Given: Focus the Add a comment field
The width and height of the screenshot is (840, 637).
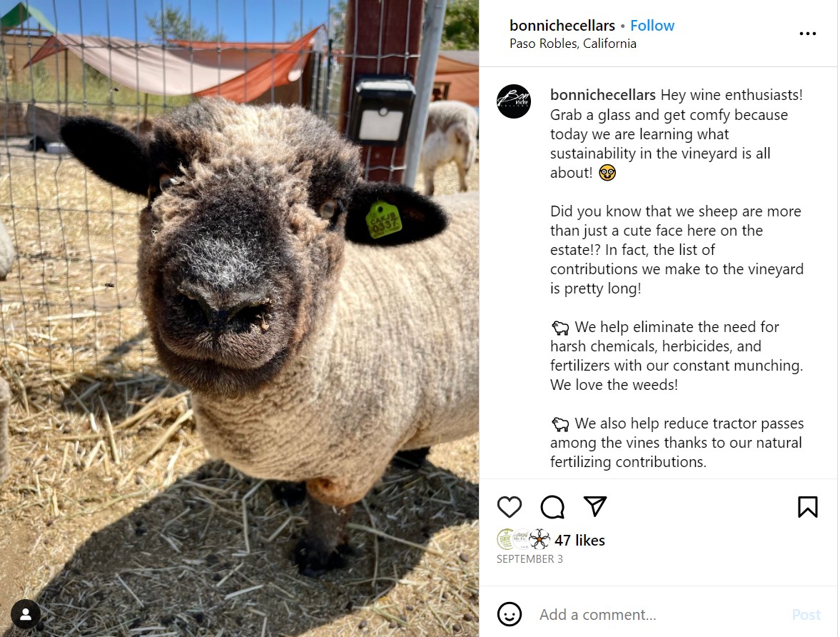Looking at the screenshot, I should [659, 614].
